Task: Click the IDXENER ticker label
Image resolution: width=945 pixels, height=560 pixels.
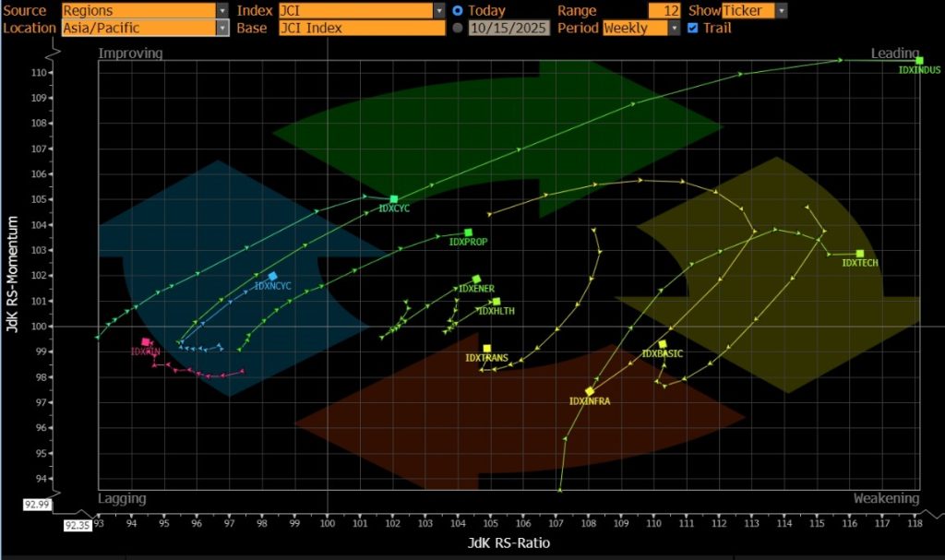Action: point(476,289)
